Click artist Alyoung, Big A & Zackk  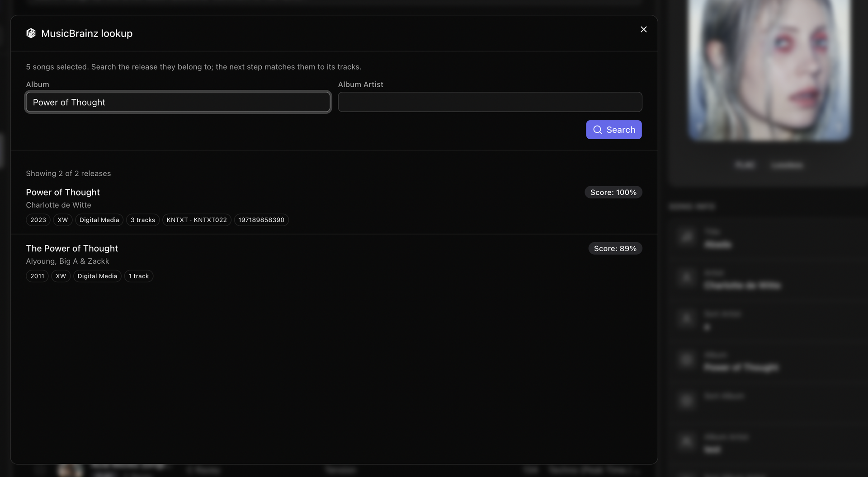(x=67, y=261)
